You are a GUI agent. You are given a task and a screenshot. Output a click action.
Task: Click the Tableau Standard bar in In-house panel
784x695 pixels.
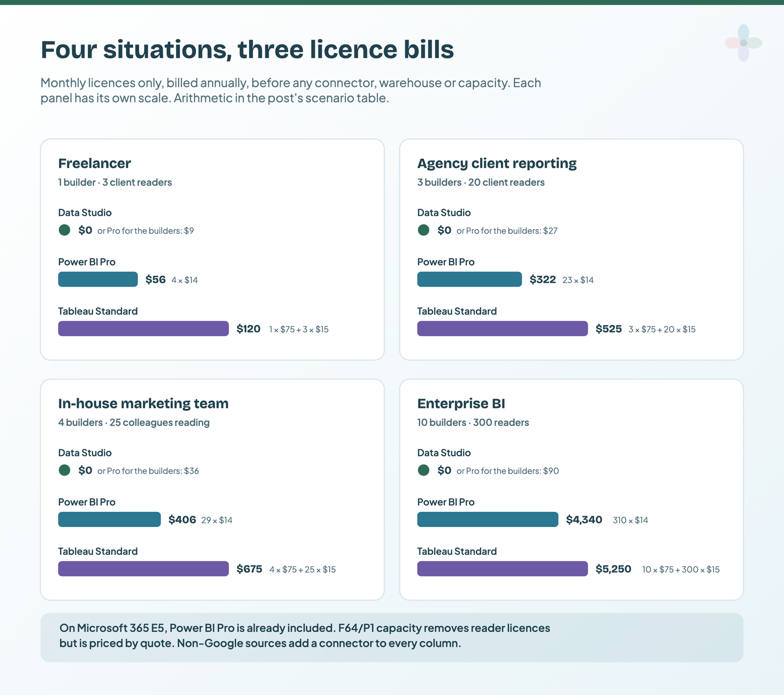coord(144,569)
